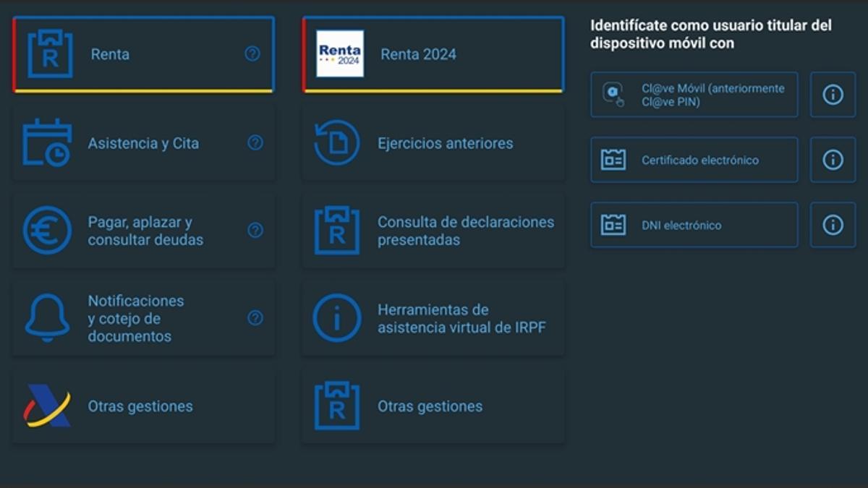Open help icon beside Pagar, aplazar y consultar deudas
Image resolution: width=868 pixels, height=488 pixels.
point(255,230)
